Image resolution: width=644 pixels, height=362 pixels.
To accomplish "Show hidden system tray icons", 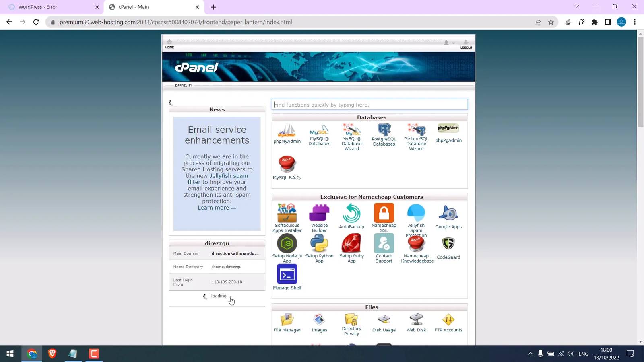I will point(530,354).
